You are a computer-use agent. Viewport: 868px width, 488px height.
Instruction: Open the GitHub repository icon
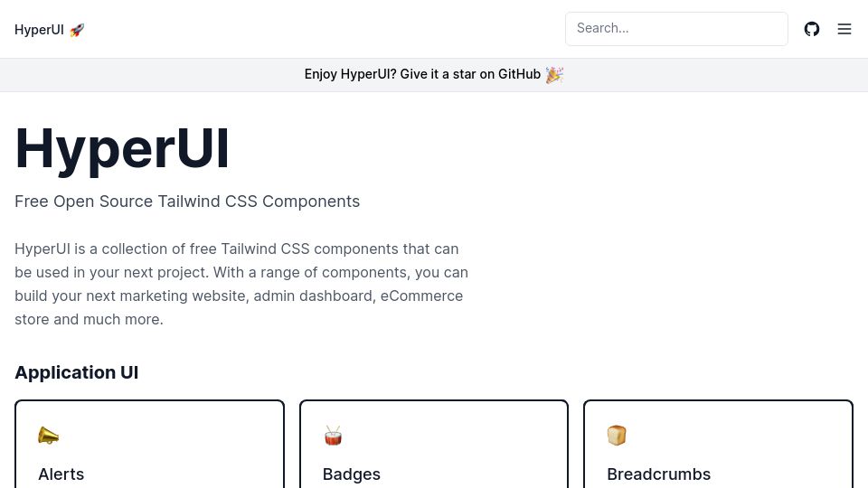[812, 29]
